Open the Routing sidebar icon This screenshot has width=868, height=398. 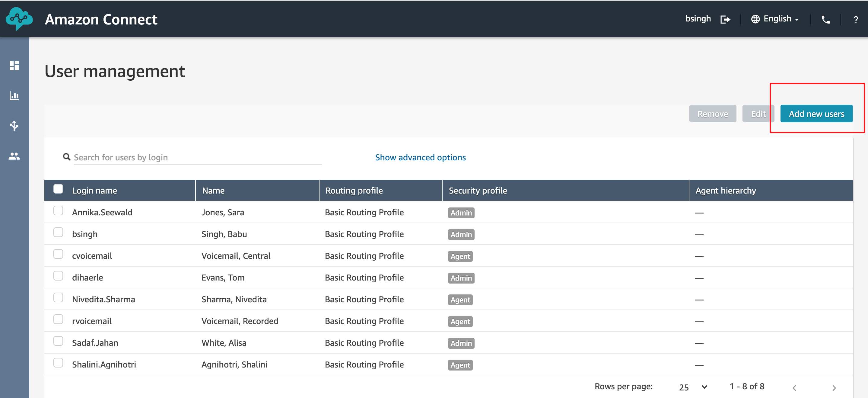click(x=14, y=126)
